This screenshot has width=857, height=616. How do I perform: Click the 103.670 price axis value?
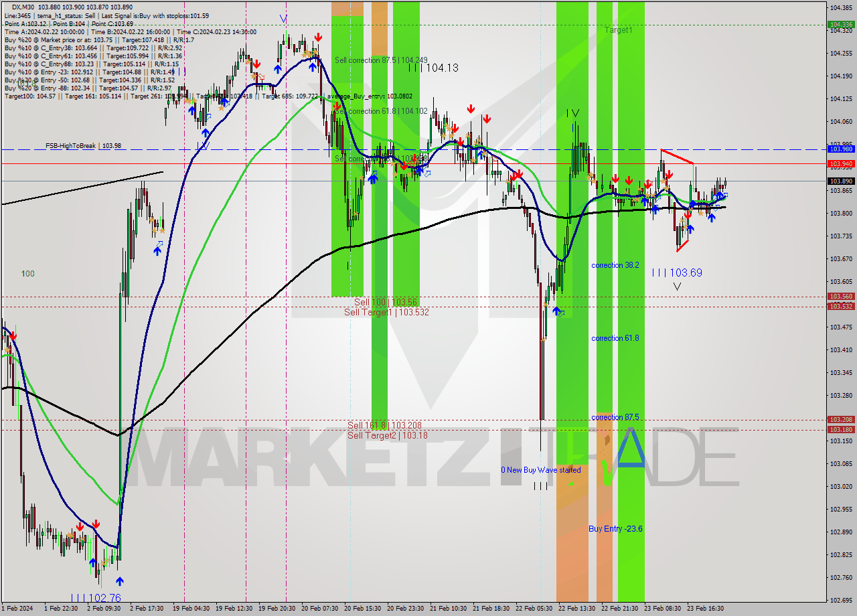click(841, 258)
